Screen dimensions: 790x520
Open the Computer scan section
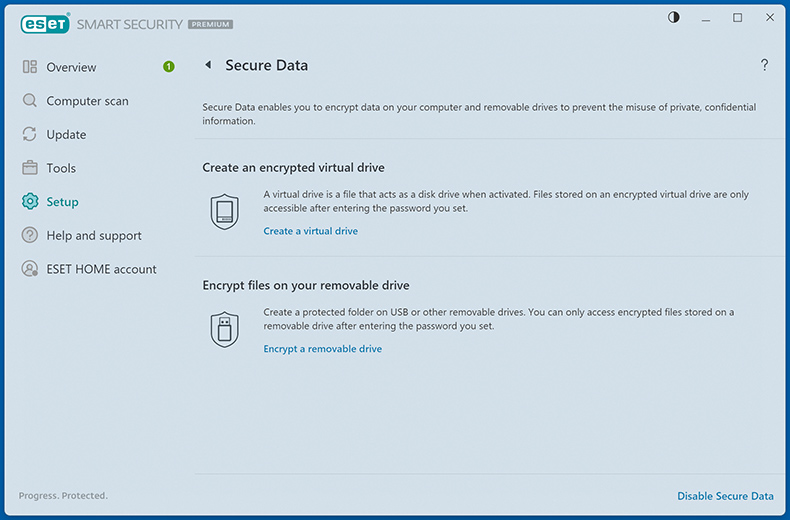pyautogui.click(x=87, y=101)
